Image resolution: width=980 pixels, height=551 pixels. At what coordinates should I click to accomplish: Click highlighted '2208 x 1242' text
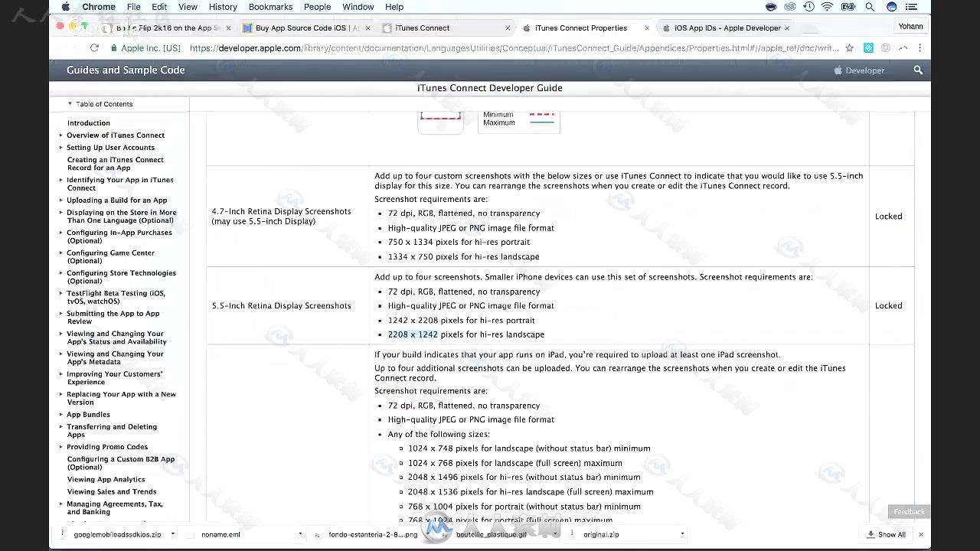[x=413, y=334]
